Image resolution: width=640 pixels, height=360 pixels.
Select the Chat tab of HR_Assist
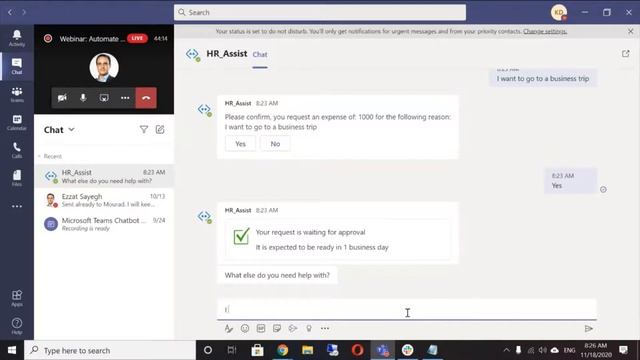[x=260, y=54]
